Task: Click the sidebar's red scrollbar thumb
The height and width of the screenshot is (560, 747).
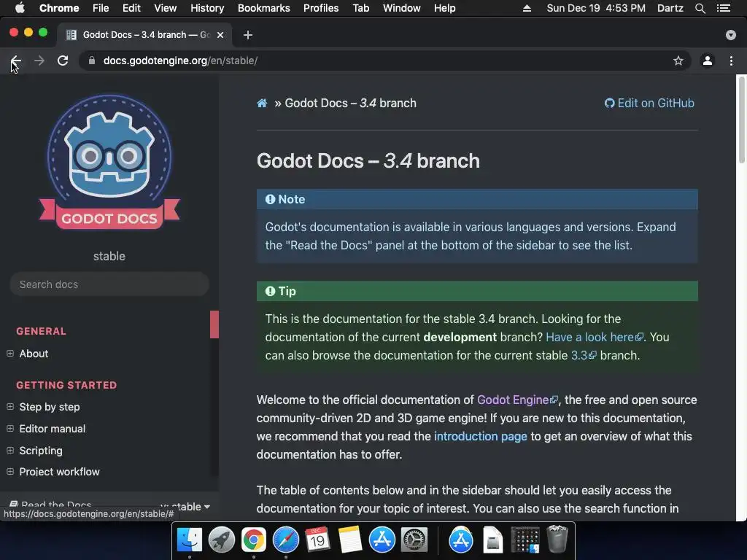Action: point(214,324)
